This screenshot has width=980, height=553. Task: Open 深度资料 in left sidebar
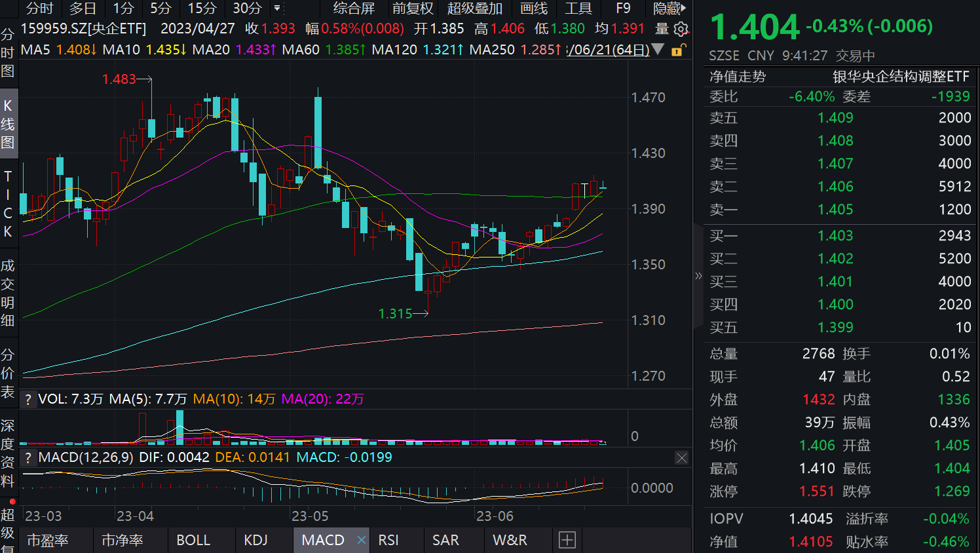[x=8, y=453]
